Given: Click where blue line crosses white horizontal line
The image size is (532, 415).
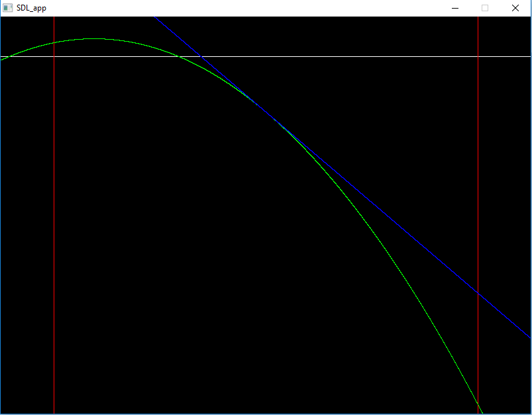Looking at the screenshot, I should pos(201,56).
